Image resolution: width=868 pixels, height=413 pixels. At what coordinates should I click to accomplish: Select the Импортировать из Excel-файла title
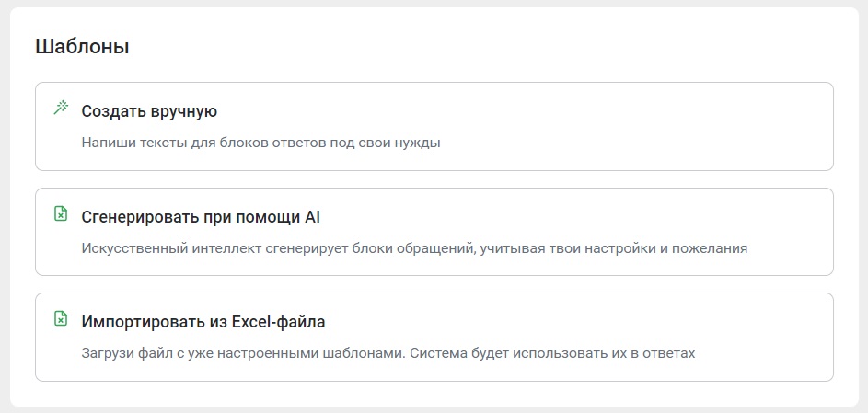(x=203, y=322)
